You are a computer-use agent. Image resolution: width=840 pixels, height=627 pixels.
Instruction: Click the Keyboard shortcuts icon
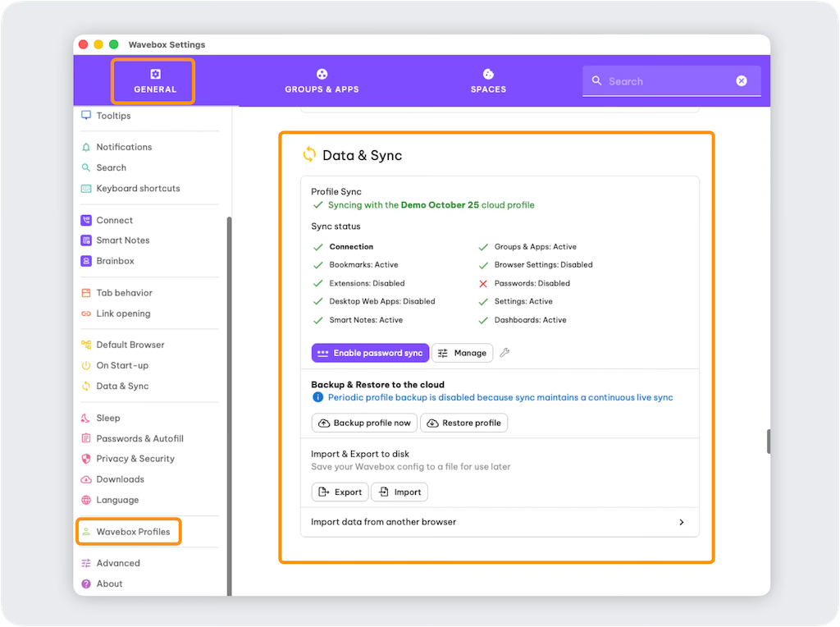pos(86,188)
